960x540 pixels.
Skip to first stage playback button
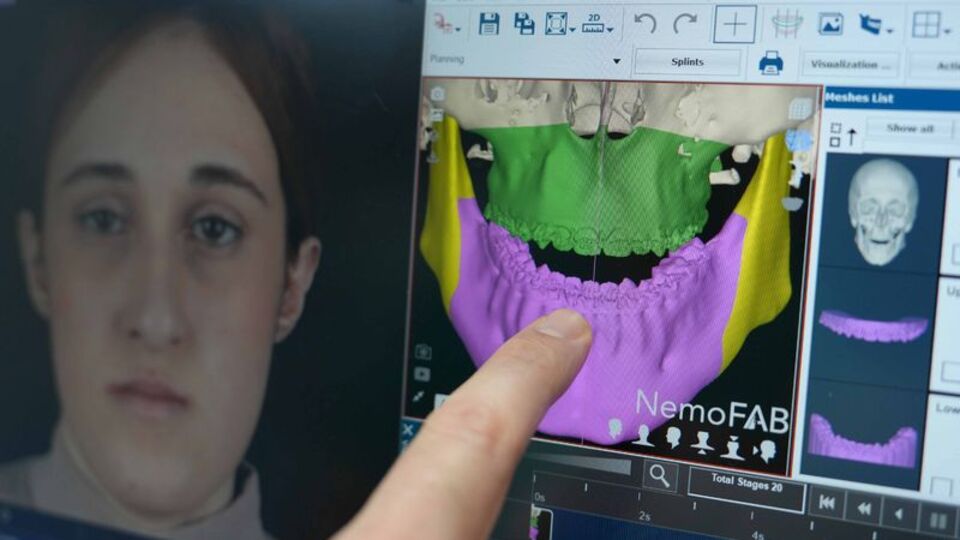pyautogui.click(x=827, y=502)
